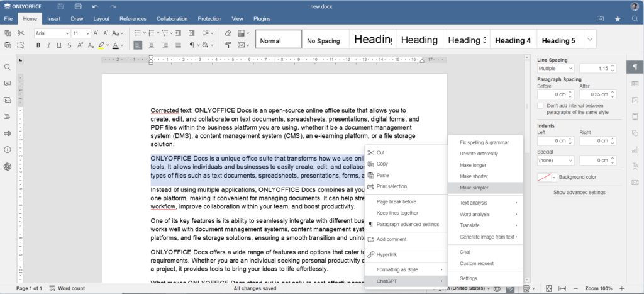
Task: Click the yellow highlight color button
Action: [x=101, y=45]
